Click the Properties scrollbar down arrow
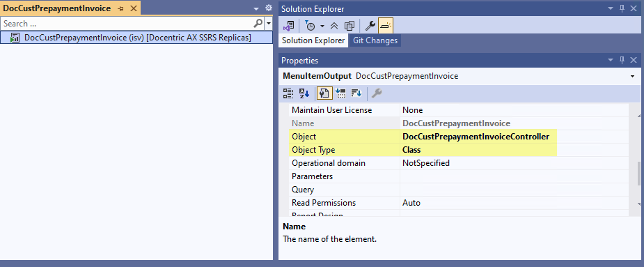 pos(638,204)
